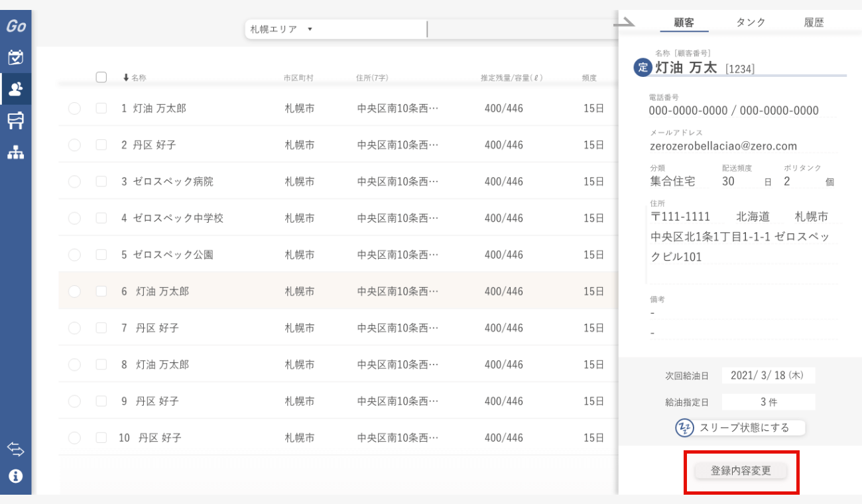Open the 札幌エリア area dropdown
This screenshot has height=504, width=862.
click(335, 29)
